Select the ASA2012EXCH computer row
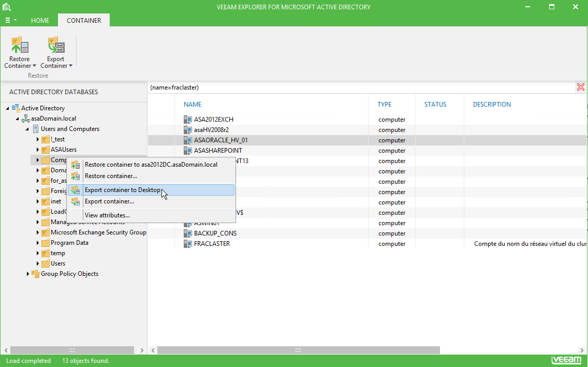 [367, 120]
